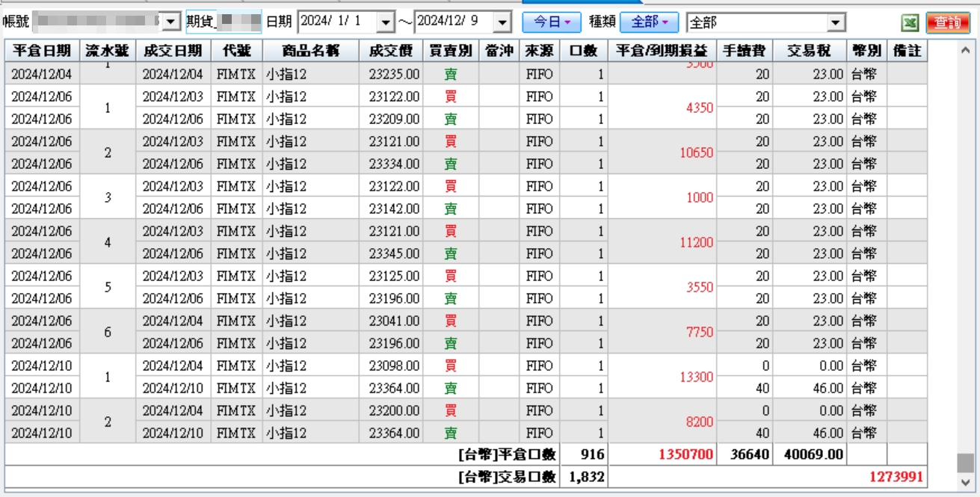Click the total profit 1350700

click(686, 454)
